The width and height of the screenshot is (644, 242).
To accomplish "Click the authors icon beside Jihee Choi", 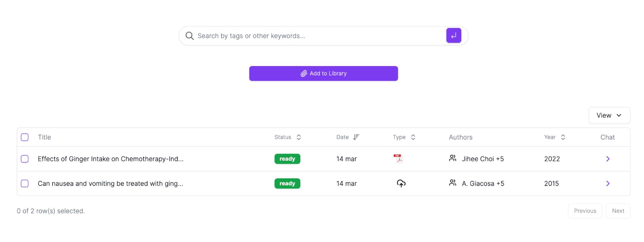I will pyautogui.click(x=453, y=158).
